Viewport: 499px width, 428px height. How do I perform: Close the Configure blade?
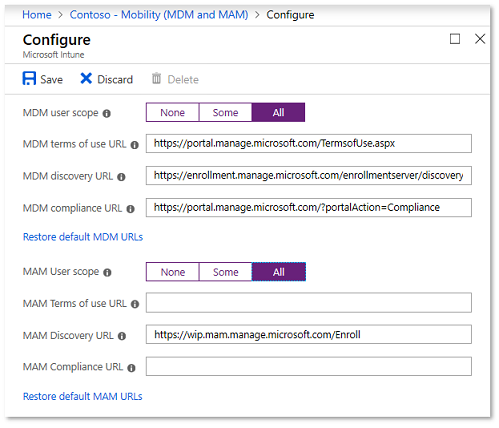point(480,39)
